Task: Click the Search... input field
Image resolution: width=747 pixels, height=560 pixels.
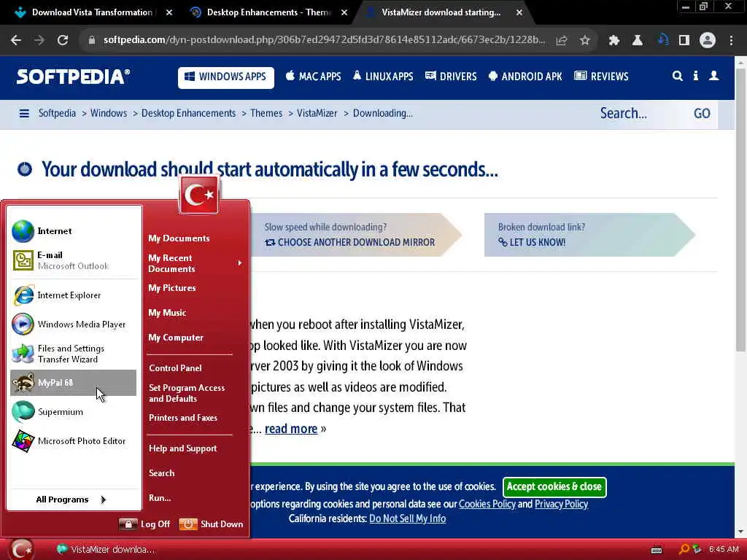Action: pyautogui.click(x=640, y=114)
